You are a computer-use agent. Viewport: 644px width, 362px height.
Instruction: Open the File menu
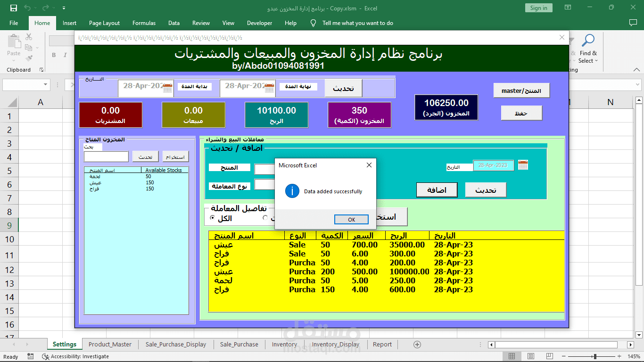pos(14,23)
